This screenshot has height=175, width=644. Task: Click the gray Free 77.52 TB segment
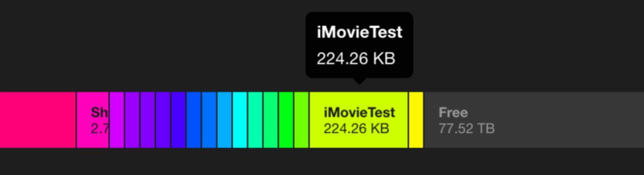coord(534,120)
